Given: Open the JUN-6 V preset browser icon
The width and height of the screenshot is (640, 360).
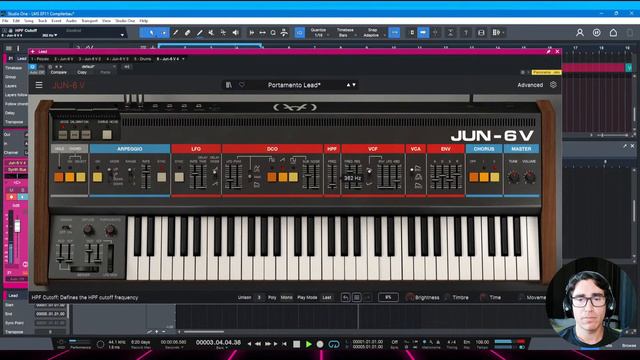Looking at the screenshot, I should click(229, 85).
